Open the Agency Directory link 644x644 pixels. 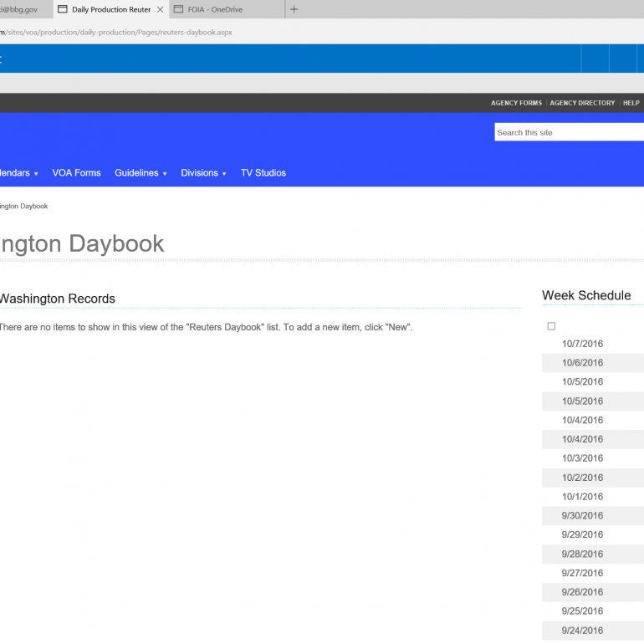click(x=582, y=103)
